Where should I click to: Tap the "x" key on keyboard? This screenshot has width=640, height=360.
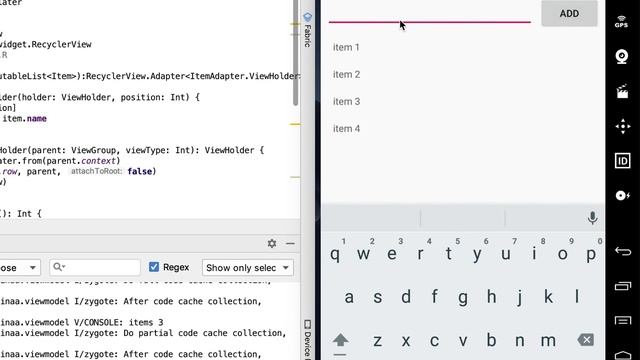(x=406, y=340)
